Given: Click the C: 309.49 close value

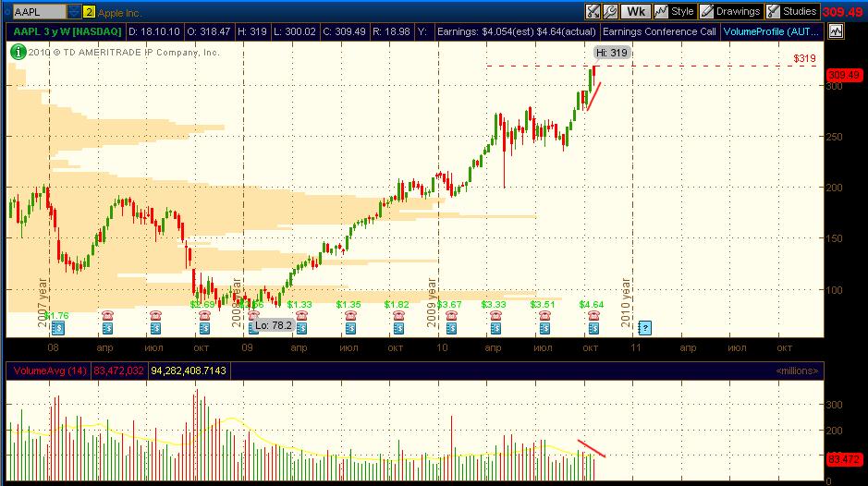Looking at the screenshot, I should click(344, 31).
